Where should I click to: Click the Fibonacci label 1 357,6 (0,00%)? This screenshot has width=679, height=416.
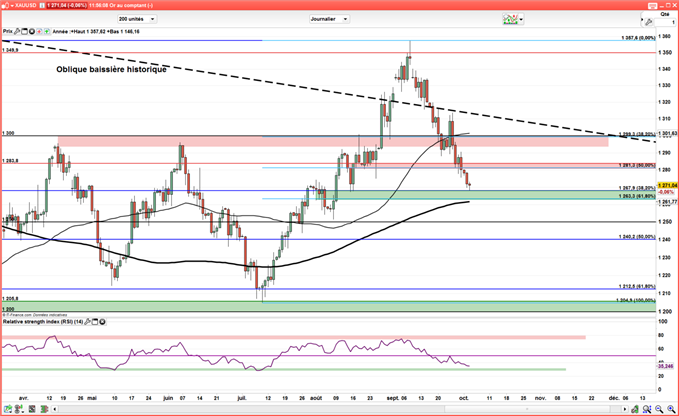click(x=638, y=38)
